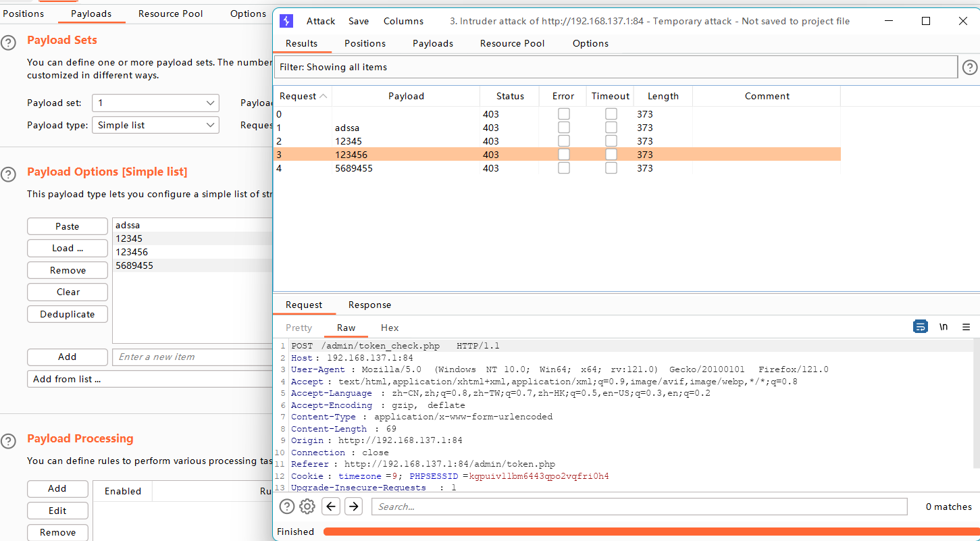Open the Columns menu
This screenshot has width=980, height=541.
point(403,21)
